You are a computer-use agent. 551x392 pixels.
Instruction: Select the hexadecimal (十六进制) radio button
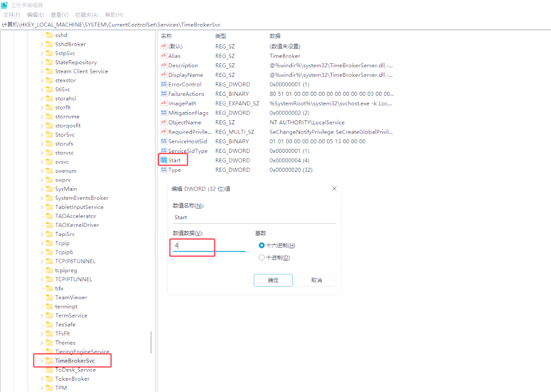click(262, 246)
